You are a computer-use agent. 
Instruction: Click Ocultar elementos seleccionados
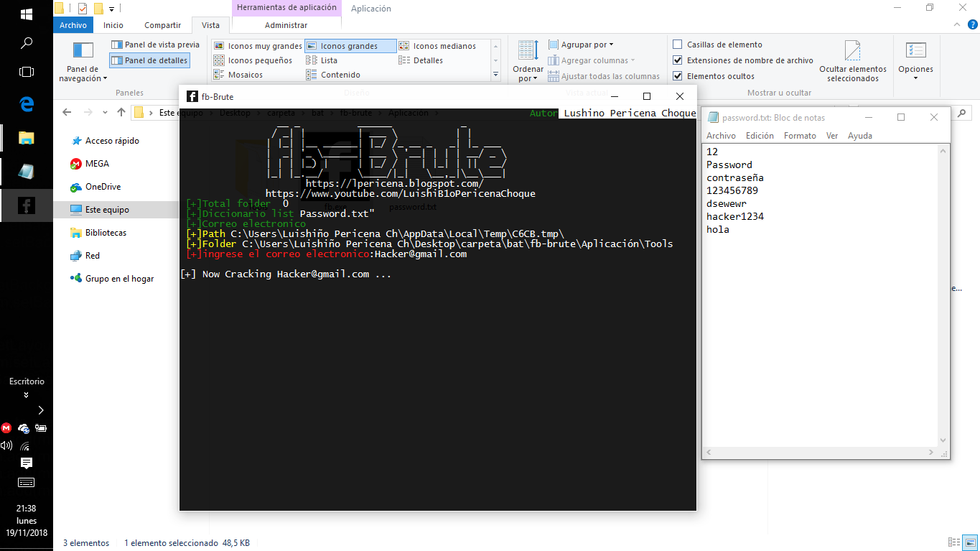(852, 62)
